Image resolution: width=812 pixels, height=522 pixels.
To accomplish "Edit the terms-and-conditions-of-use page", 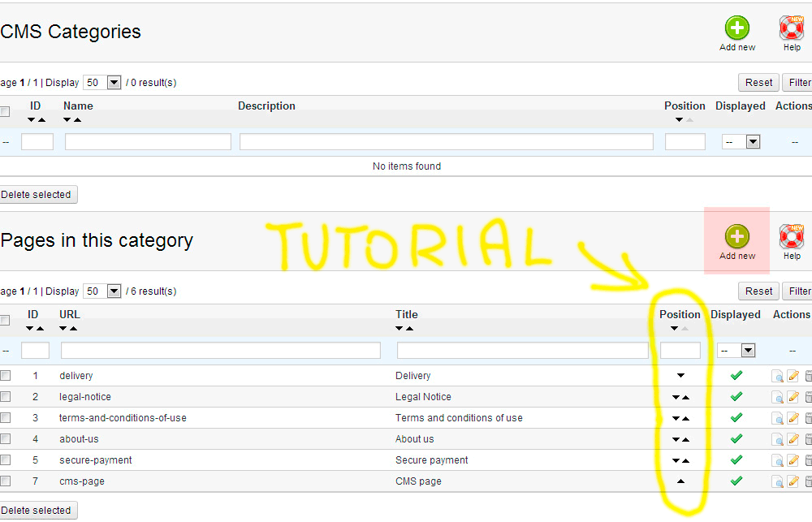I will coord(793,418).
